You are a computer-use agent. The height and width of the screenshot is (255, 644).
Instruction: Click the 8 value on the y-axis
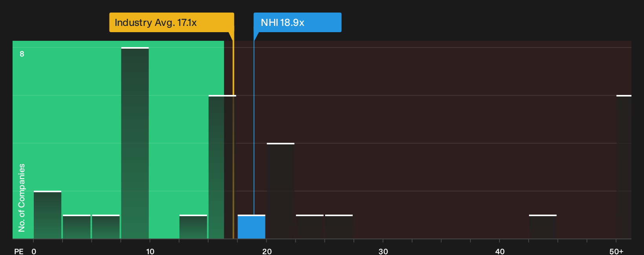pos(22,54)
